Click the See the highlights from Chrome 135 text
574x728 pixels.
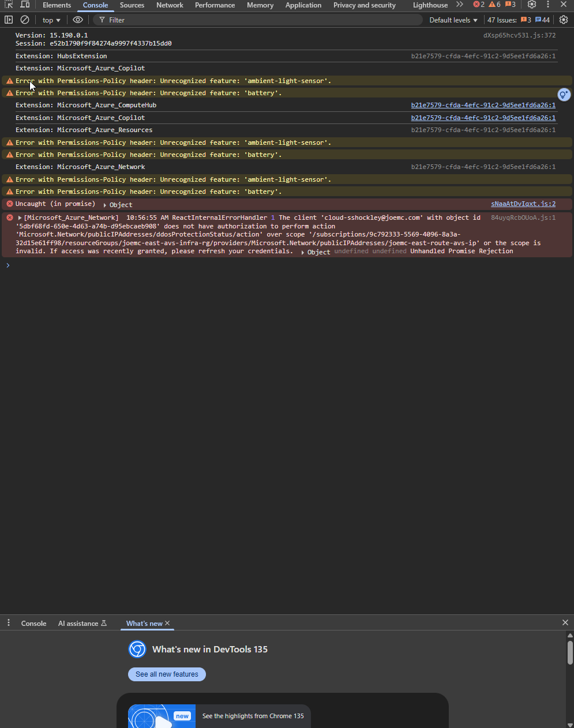[253, 716]
